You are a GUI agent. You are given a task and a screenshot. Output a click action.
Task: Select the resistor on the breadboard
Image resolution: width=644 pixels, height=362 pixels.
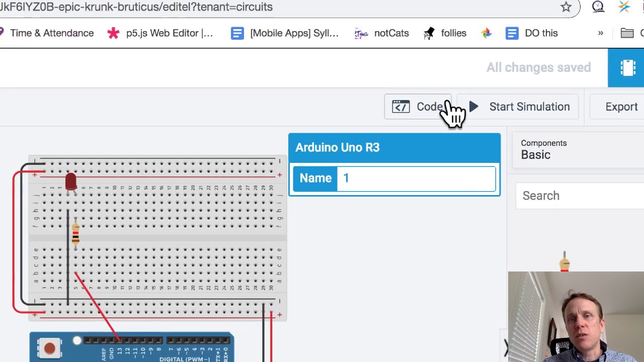point(75,233)
